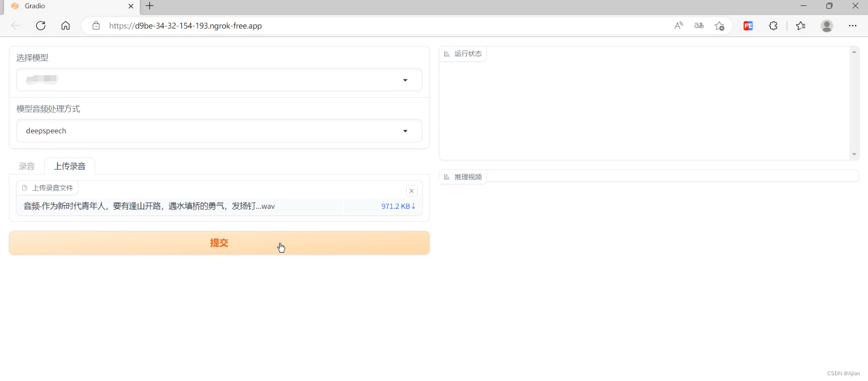Image resolution: width=868 pixels, height=381 pixels.
Task: Open the red extension icon in toolbar
Action: [748, 26]
